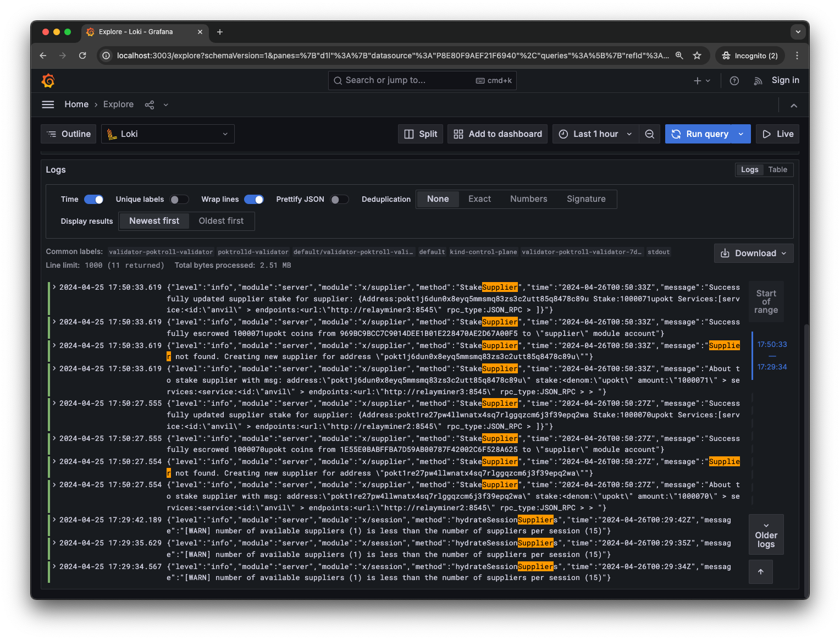Click Split pane button
Viewport: 840px width, 640px height.
tap(421, 134)
